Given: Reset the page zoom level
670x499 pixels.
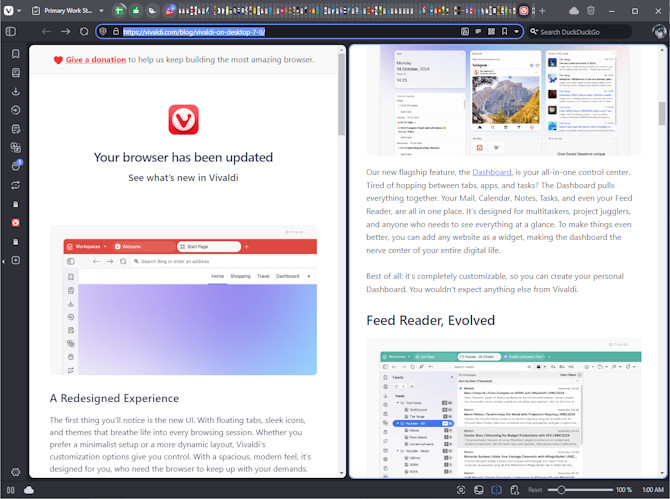Looking at the screenshot, I should click(535, 490).
